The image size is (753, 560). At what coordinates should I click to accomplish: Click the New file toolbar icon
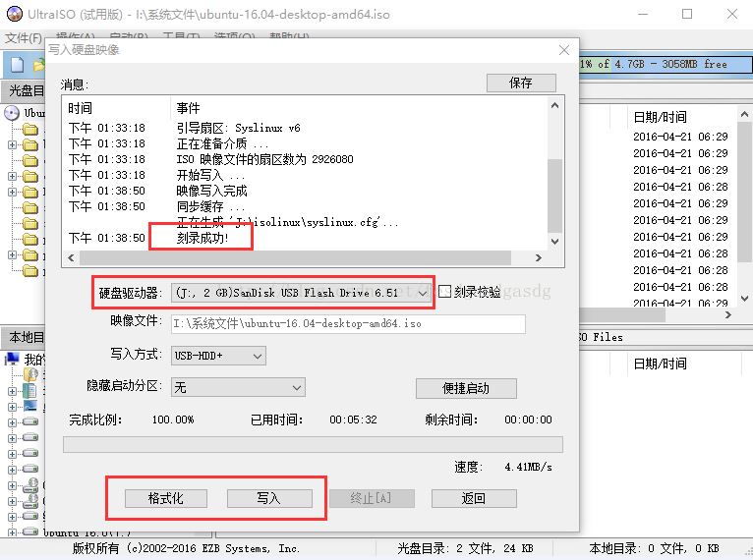(x=17, y=65)
